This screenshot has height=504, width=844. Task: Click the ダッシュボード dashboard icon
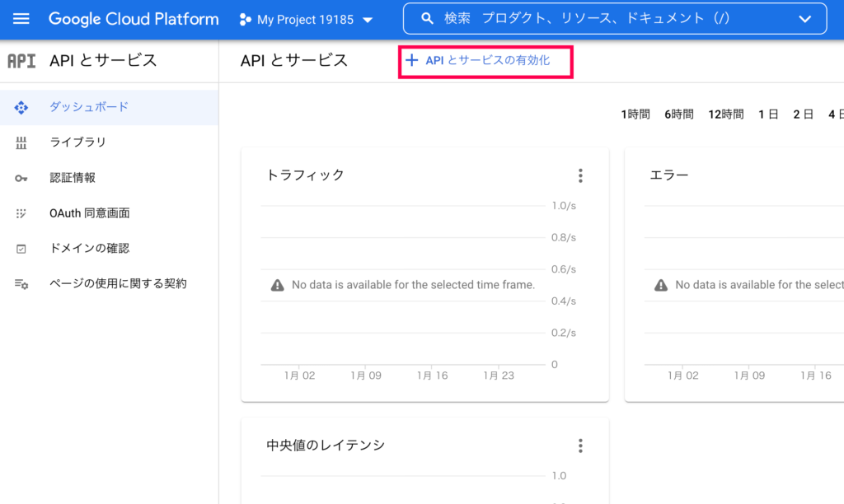tap(21, 108)
